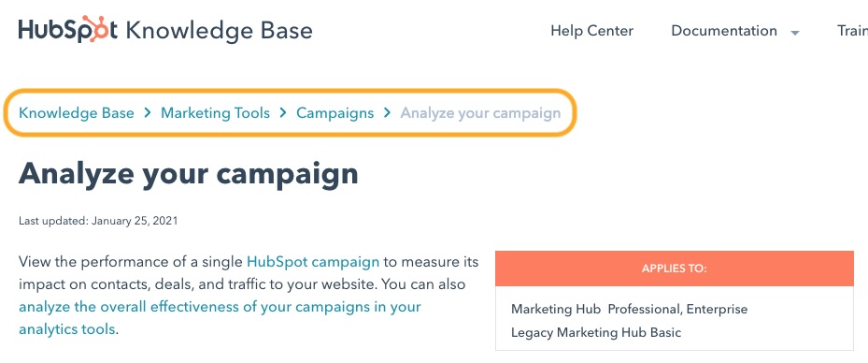Click Marketing Hub Professional, Enterprise text
The width and height of the screenshot is (868, 363).
(x=630, y=310)
